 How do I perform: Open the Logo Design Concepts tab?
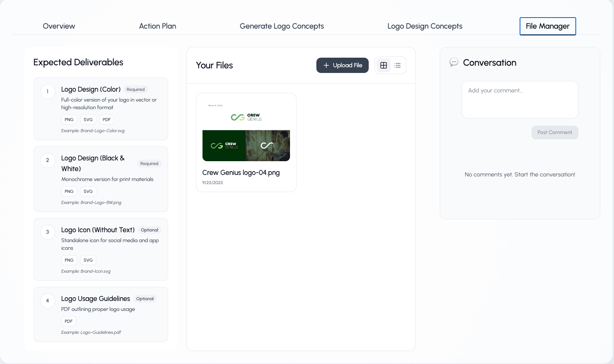pyautogui.click(x=425, y=26)
